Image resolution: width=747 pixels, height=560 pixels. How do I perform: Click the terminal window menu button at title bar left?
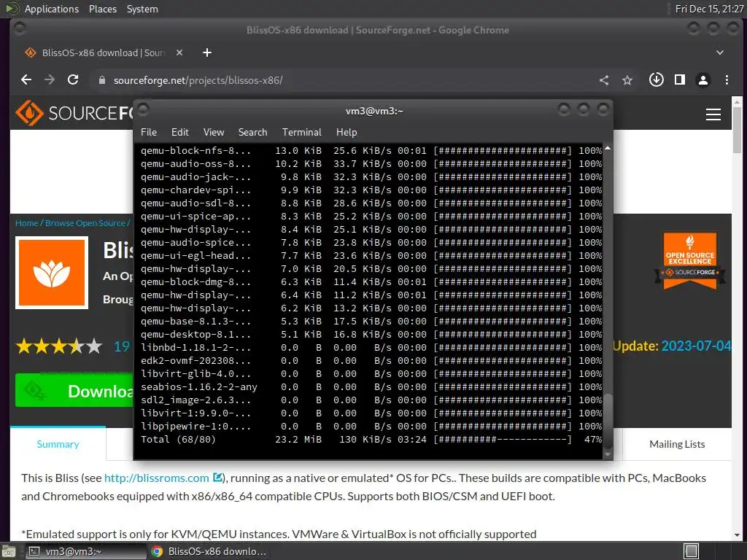pos(143,110)
